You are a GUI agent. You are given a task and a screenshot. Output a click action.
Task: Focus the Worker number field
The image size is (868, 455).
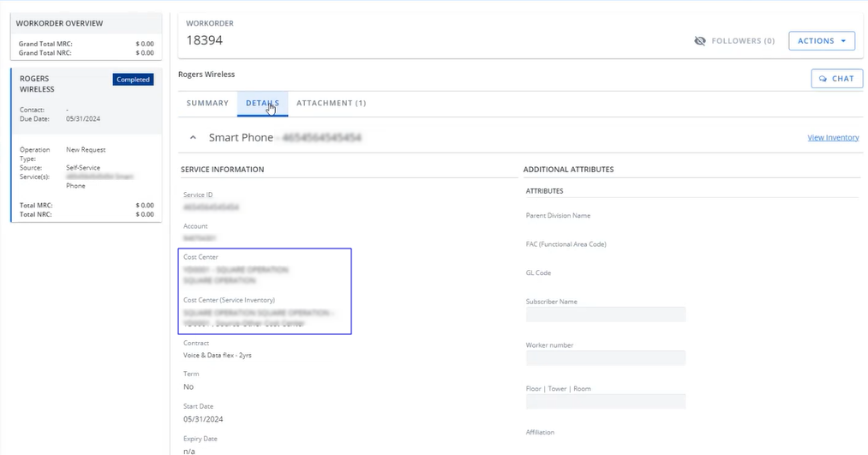605,358
